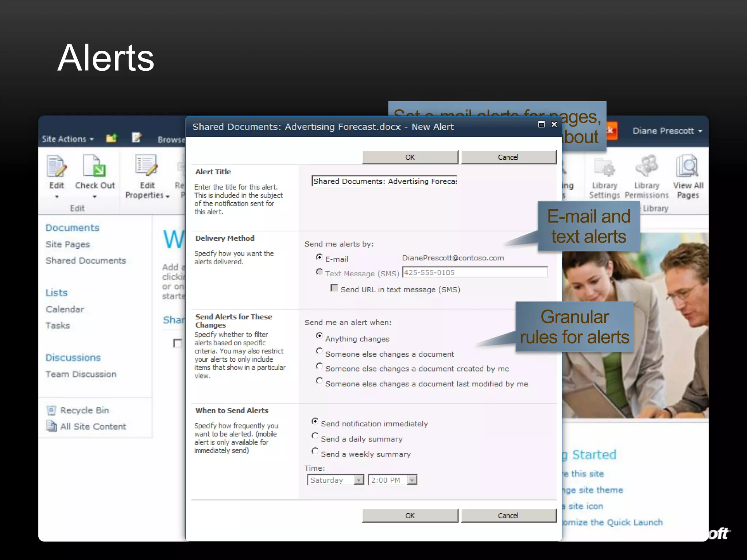Select Send notification immediately
This screenshot has width=747, height=560.
point(315,421)
